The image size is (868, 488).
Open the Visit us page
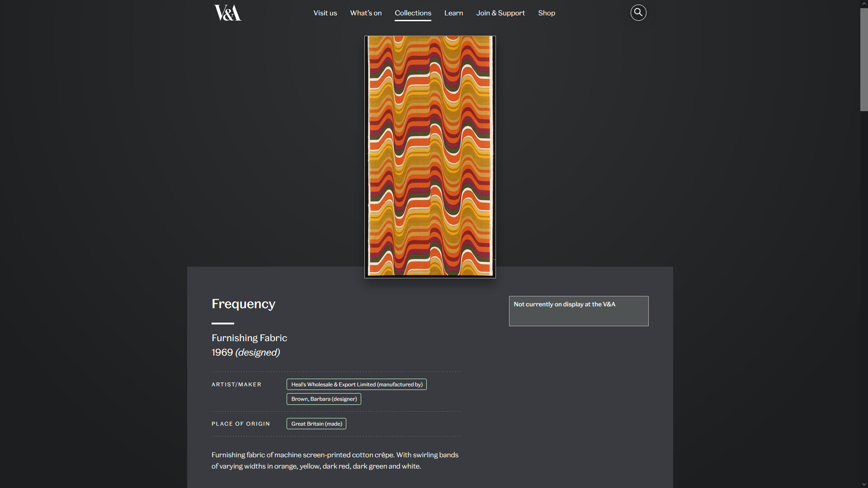325,13
